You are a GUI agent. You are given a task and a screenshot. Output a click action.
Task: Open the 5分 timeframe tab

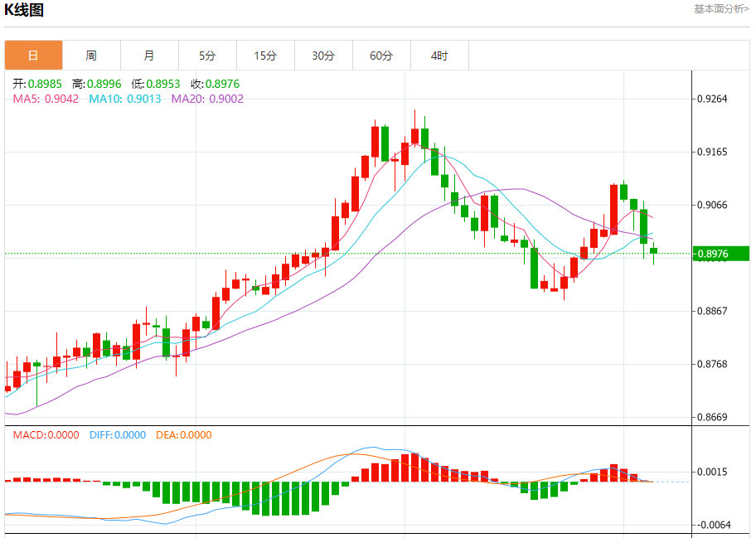click(x=207, y=56)
